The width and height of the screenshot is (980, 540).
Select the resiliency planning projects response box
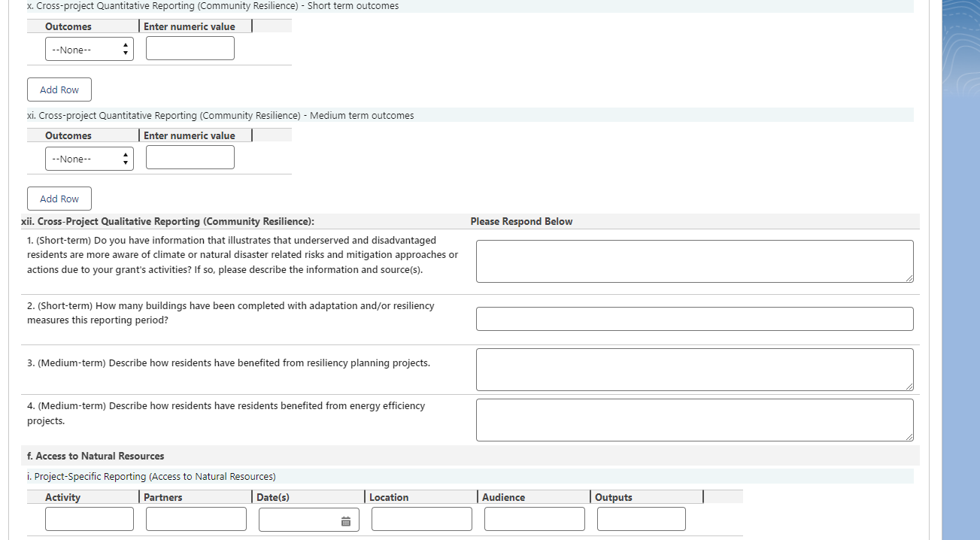pos(693,369)
